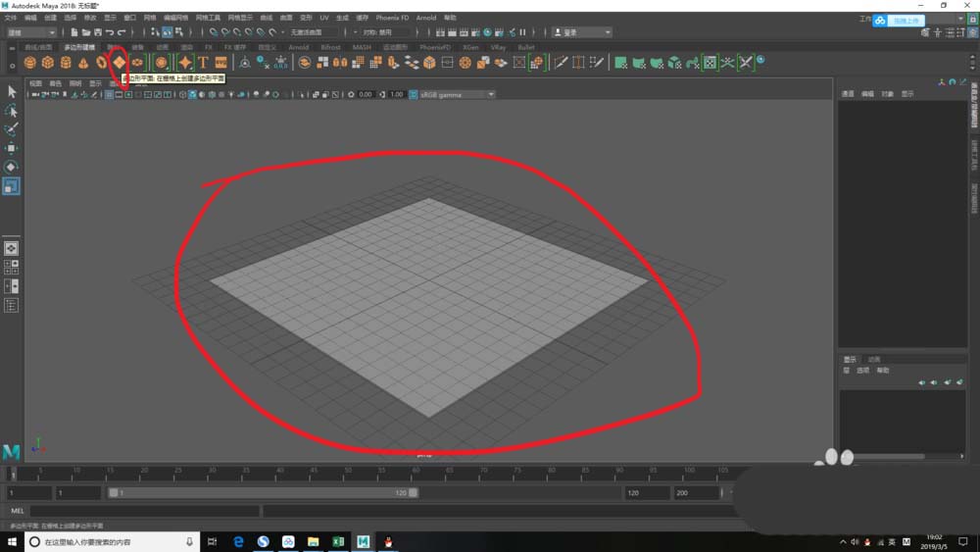Open the Arnold menu in menu bar

[x=426, y=18]
